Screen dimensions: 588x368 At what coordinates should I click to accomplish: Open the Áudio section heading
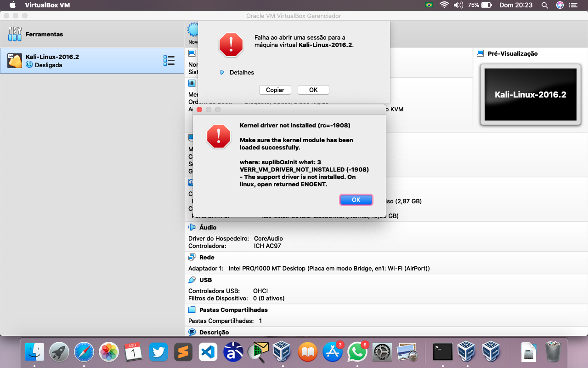(x=208, y=227)
